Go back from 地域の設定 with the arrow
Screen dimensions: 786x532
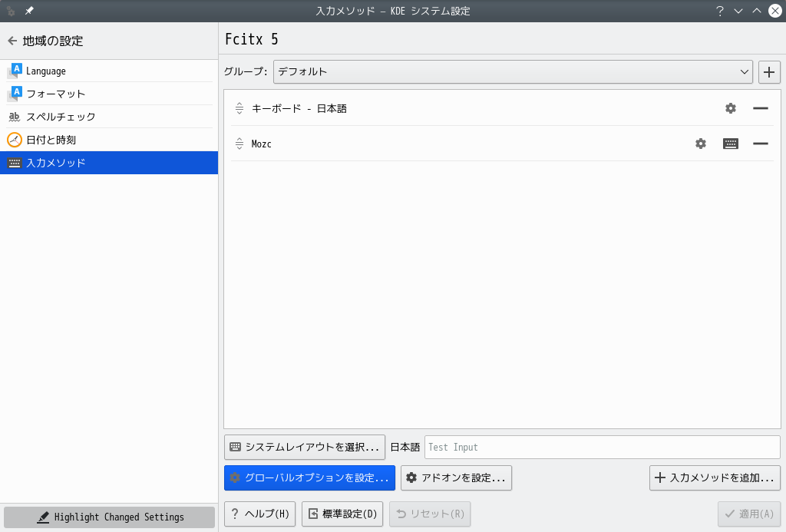click(x=12, y=41)
